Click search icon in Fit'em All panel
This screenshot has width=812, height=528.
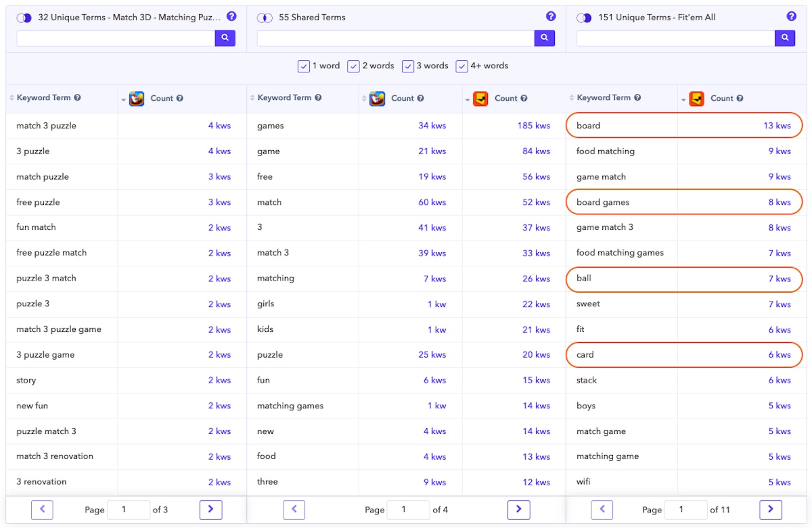point(784,39)
